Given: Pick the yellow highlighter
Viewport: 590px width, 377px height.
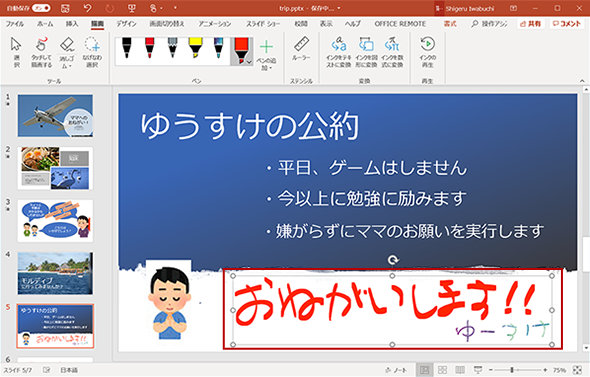Looking at the screenshot, I should (195, 48).
